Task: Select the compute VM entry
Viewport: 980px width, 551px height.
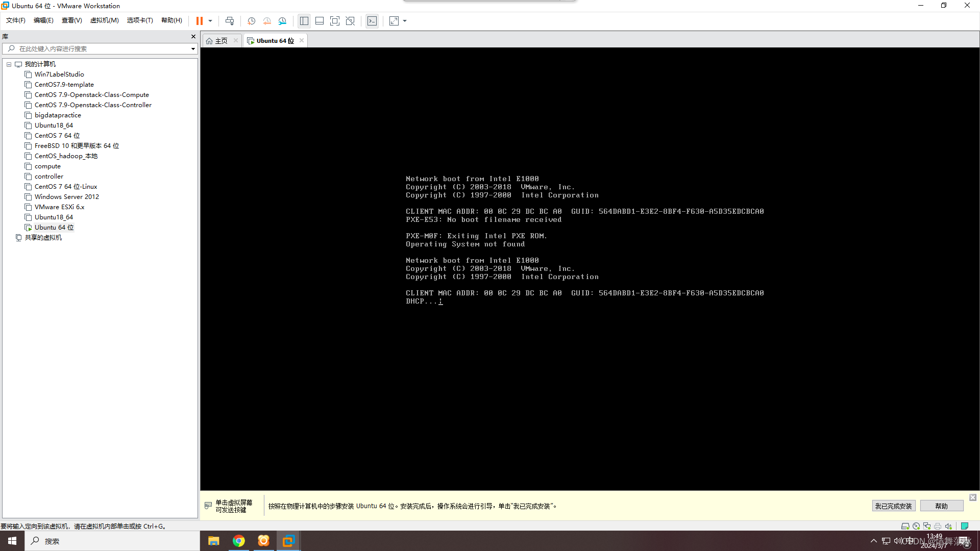Action: point(47,166)
